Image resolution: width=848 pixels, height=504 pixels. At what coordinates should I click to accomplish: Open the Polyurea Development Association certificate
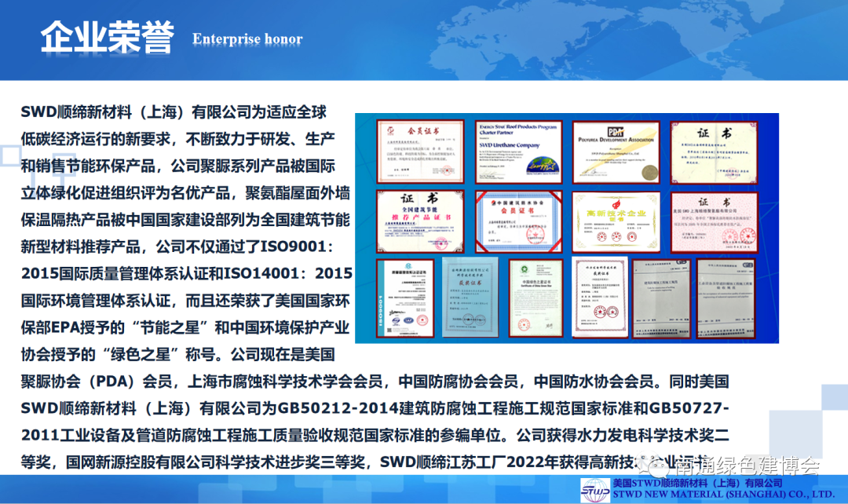(616, 152)
